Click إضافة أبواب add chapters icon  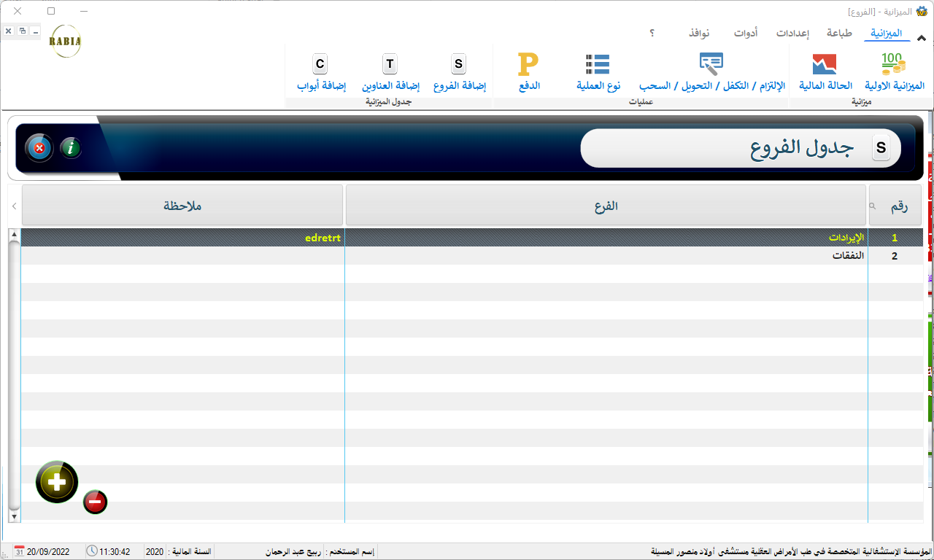[x=320, y=66]
